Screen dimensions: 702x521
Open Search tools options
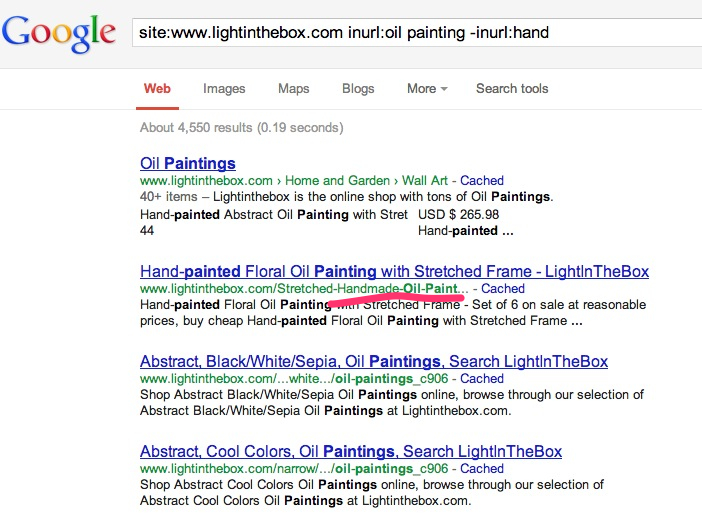tap(512, 89)
